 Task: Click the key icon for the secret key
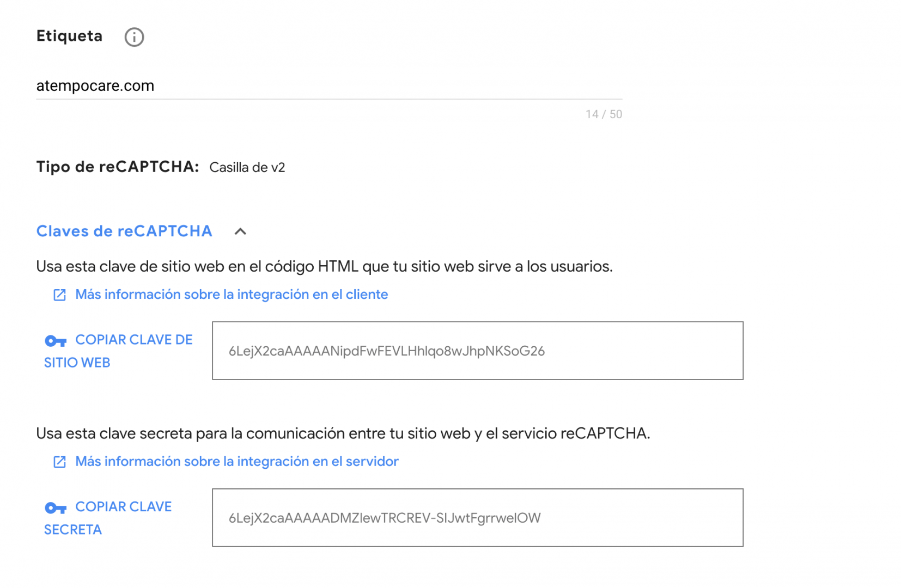56,509
